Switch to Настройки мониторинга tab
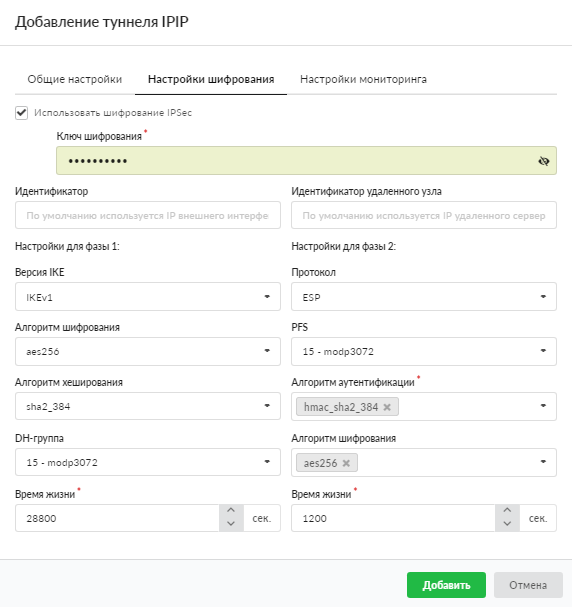Image resolution: width=572 pixels, height=607 pixels. click(x=363, y=79)
